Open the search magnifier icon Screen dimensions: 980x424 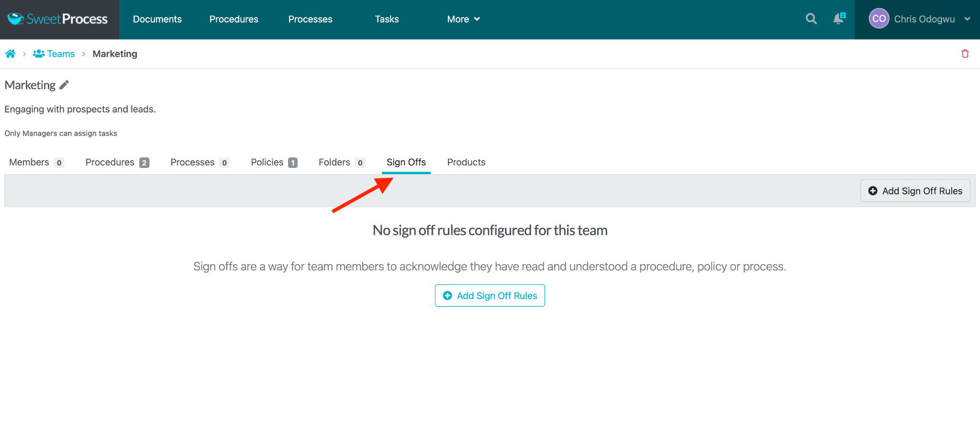pos(811,19)
